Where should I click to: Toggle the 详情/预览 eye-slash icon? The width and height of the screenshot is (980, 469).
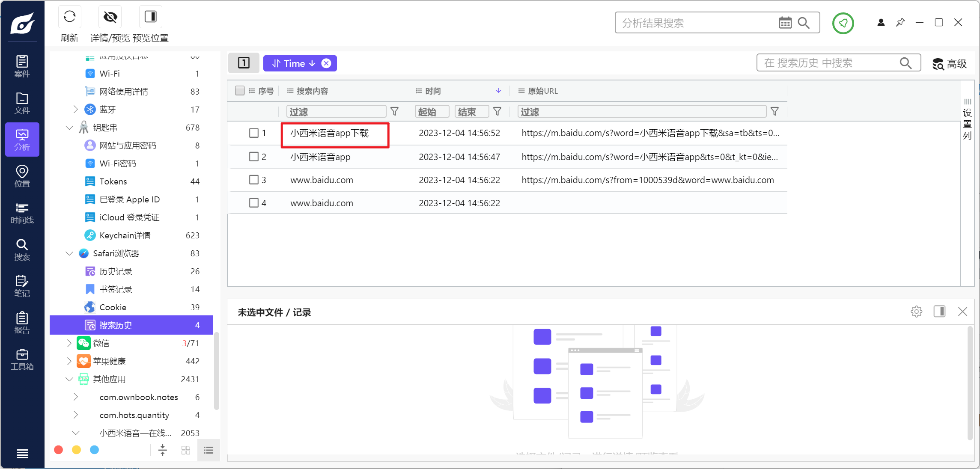click(x=110, y=17)
